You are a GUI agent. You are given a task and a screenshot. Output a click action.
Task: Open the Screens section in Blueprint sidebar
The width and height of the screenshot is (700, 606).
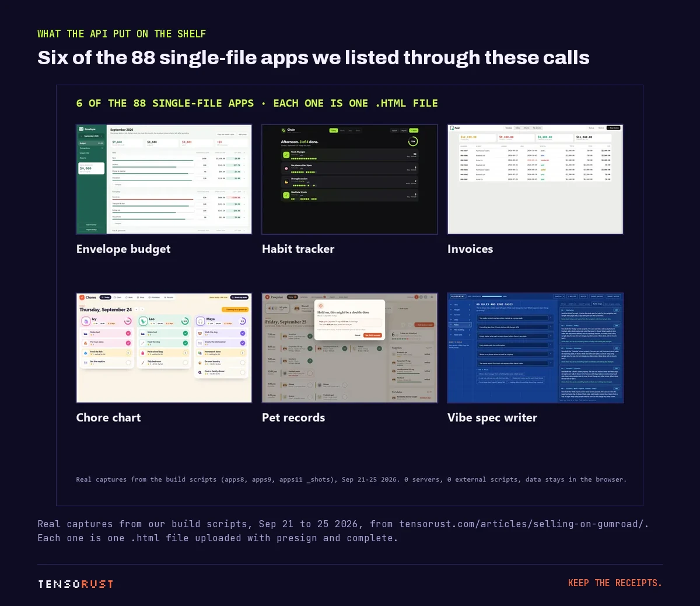pyautogui.click(x=460, y=315)
